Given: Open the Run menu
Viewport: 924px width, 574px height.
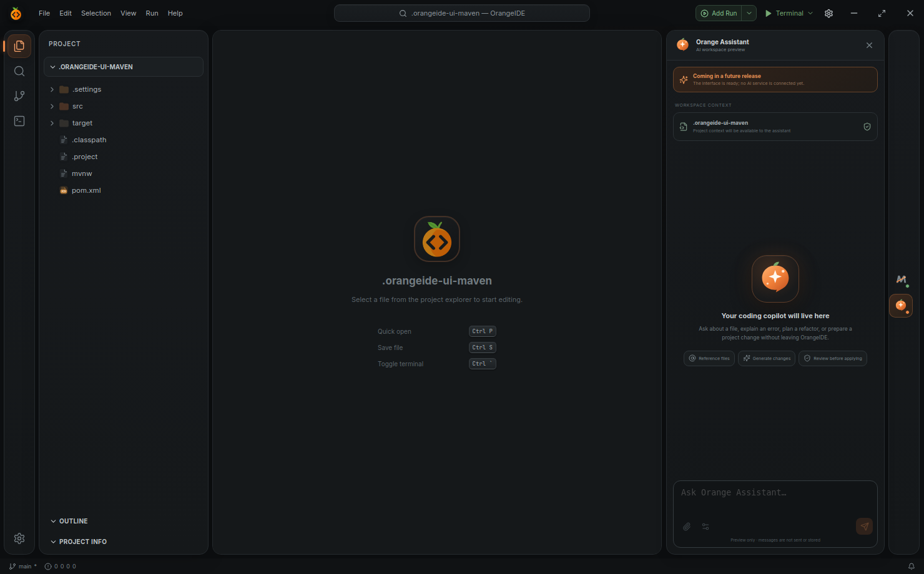Looking at the screenshot, I should [x=152, y=13].
